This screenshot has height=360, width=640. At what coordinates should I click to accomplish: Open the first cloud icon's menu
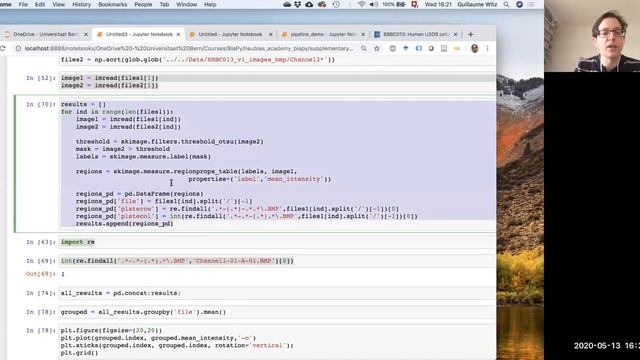pos(287,4)
